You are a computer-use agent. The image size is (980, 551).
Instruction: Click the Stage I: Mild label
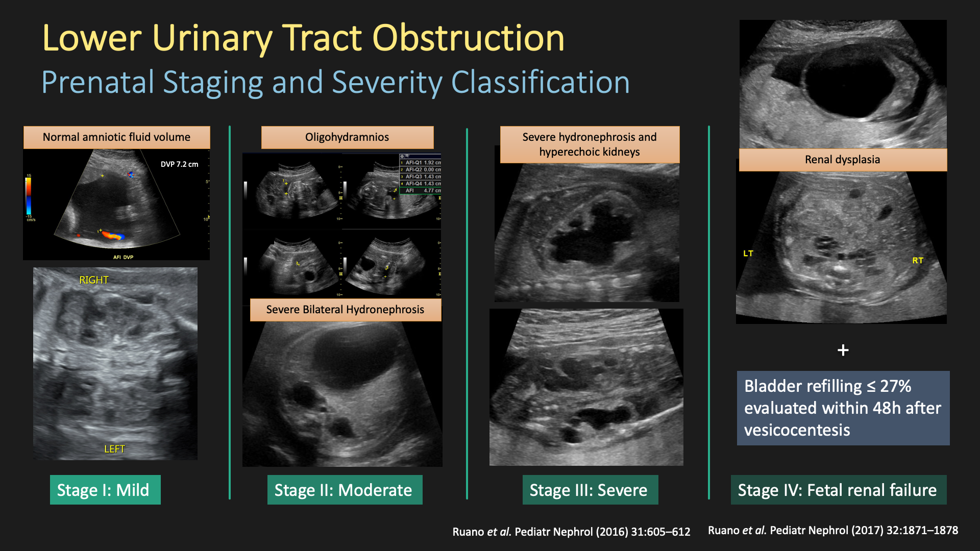point(105,490)
